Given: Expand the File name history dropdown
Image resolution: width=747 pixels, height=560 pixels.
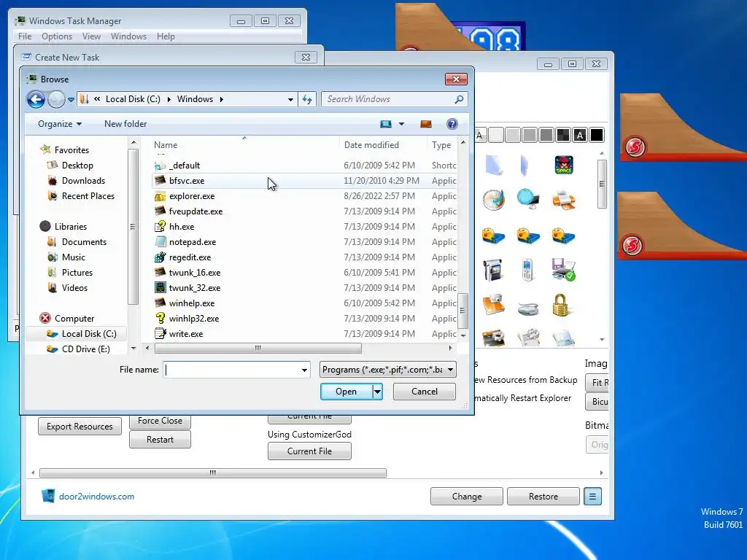Looking at the screenshot, I should click(x=304, y=370).
